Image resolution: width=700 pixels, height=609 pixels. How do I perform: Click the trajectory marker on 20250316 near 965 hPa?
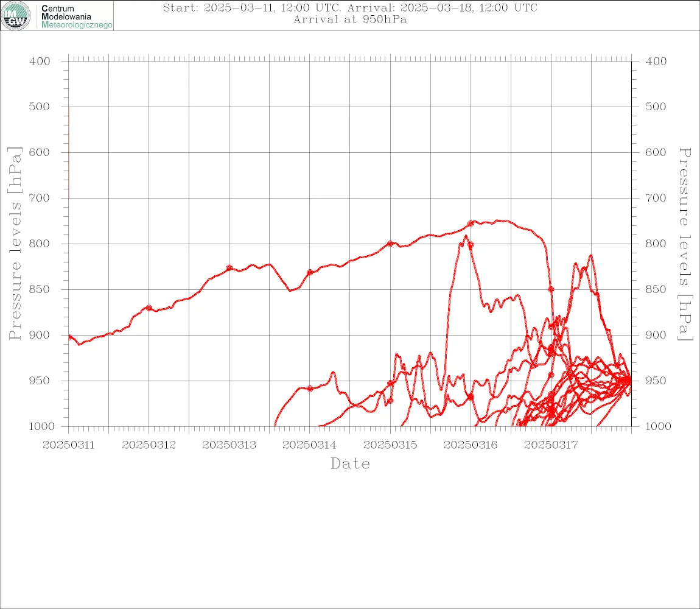[x=471, y=397]
